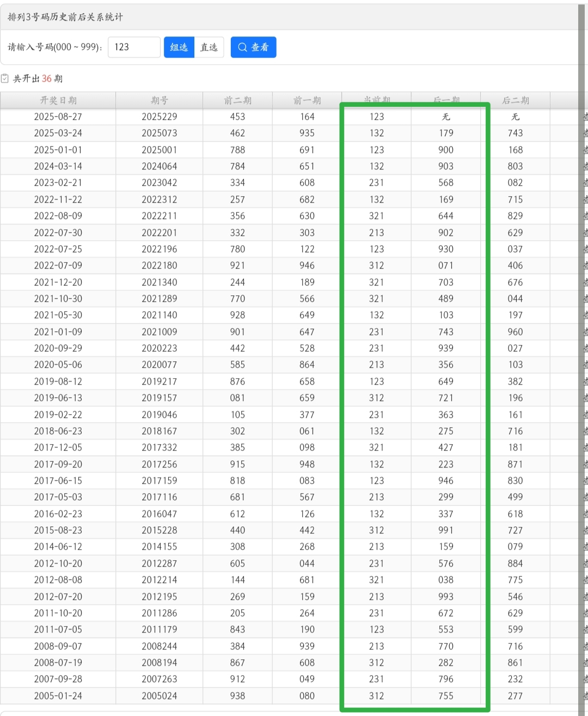Image resolution: width=588 pixels, height=716 pixels.
Task: Click the date cell 2008-09-07
Action: pyautogui.click(x=58, y=646)
